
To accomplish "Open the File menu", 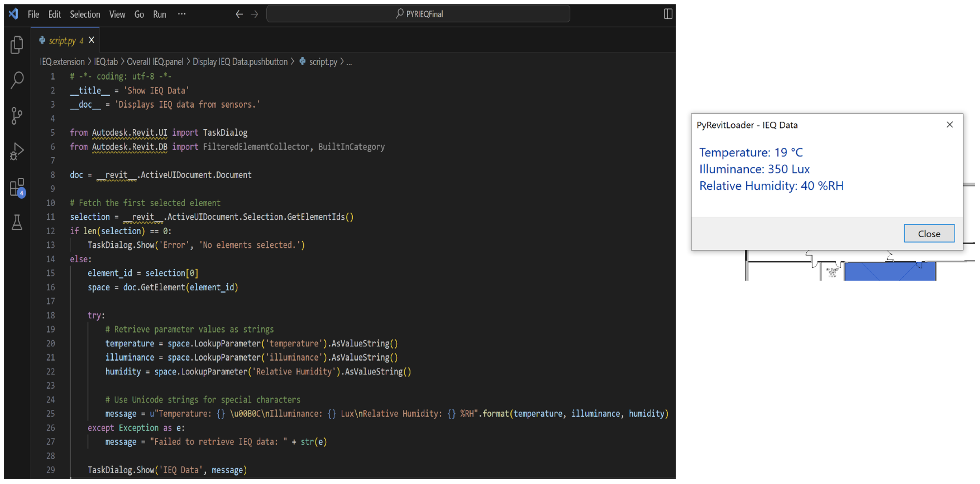I will click(33, 14).
